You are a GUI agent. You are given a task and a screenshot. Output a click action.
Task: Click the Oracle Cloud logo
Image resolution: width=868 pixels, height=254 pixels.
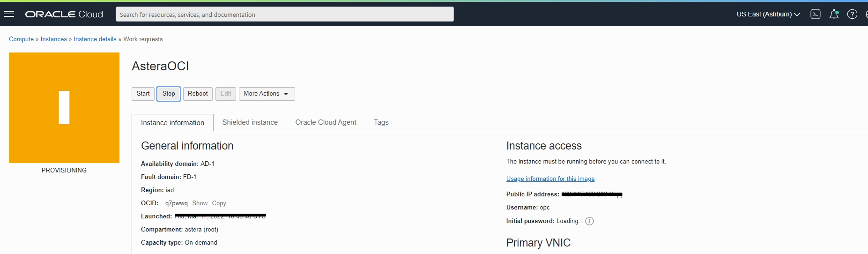(x=64, y=14)
